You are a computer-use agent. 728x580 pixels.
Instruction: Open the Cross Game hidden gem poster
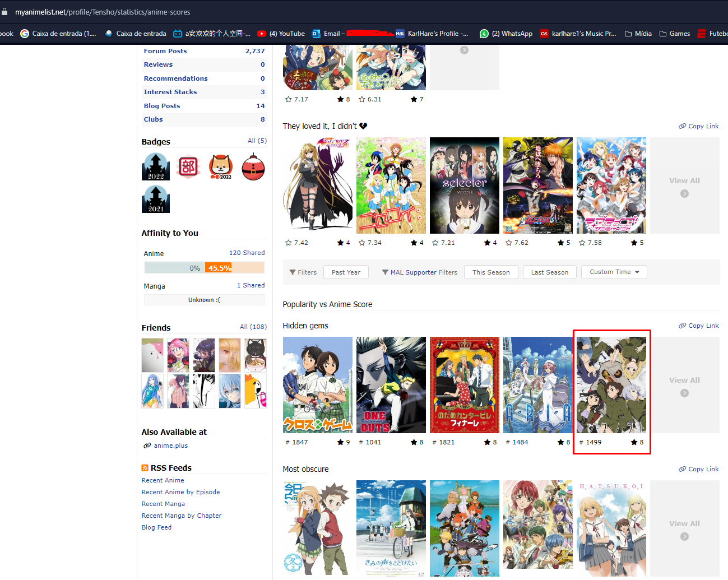pyautogui.click(x=318, y=385)
